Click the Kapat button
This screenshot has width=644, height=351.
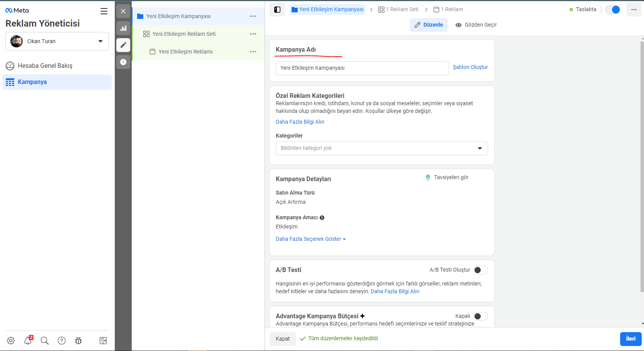pos(283,339)
